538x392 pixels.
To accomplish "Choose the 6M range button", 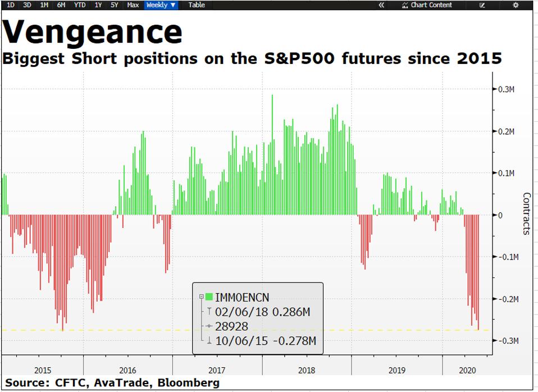I will coord(61,5).
